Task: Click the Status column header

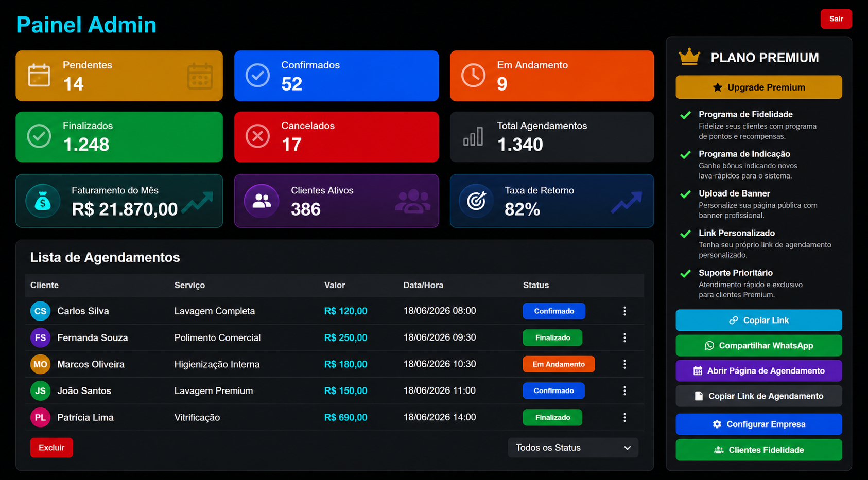Action: click(x=536, y=285)
